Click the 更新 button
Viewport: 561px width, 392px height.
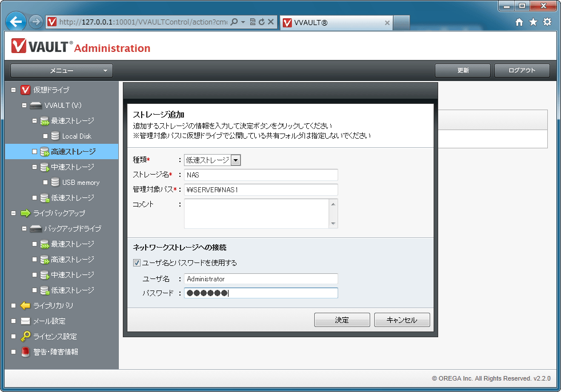tap(463, 70)
